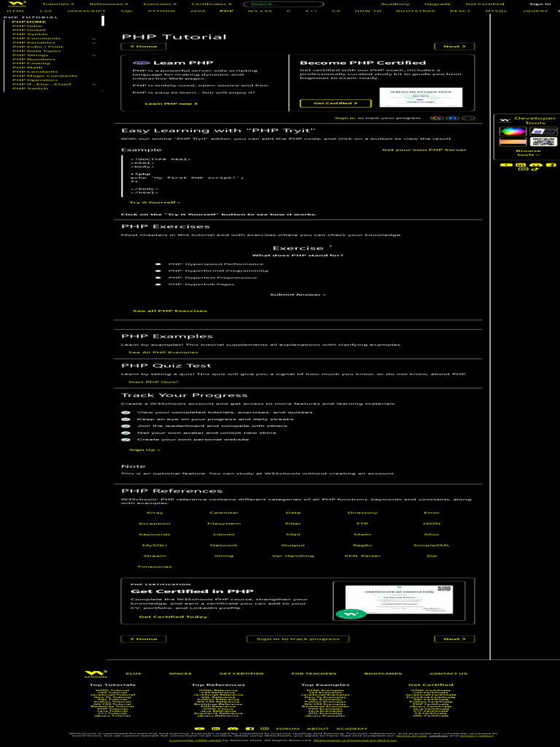Click the Instagram icon in right sidebar

(x=524, y=169)
